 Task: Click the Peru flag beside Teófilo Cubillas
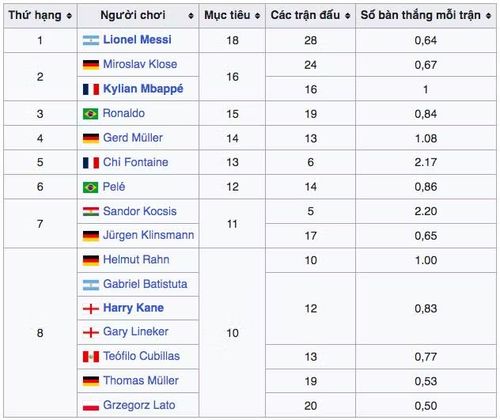click(x=91, y=357)
